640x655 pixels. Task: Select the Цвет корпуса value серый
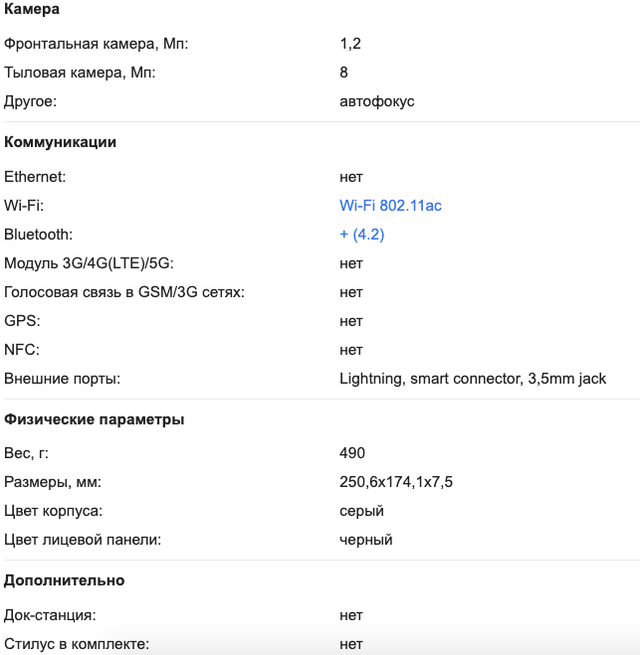(x=361, y=511)
